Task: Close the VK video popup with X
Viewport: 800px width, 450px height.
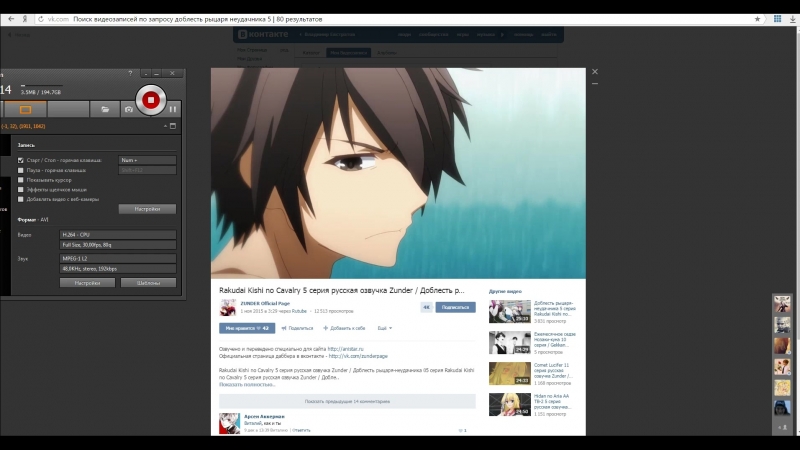Action: point(595,72)
